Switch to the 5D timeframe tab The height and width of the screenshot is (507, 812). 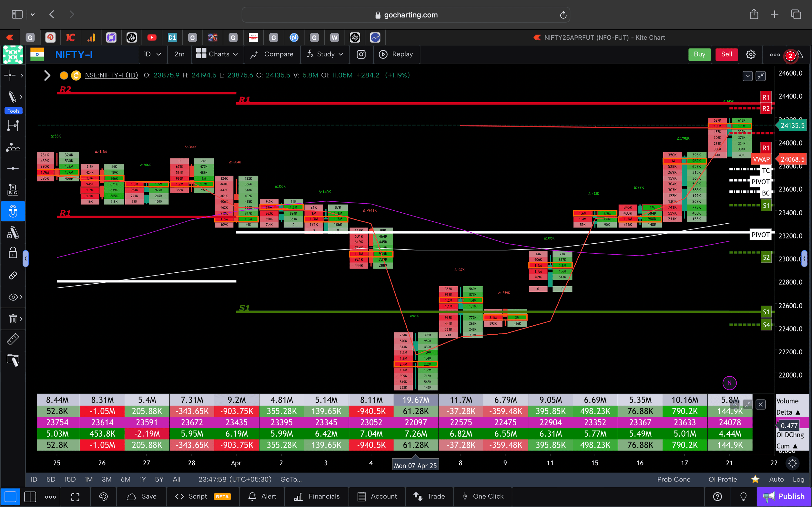pyautogui.click(x=51, y=479)
